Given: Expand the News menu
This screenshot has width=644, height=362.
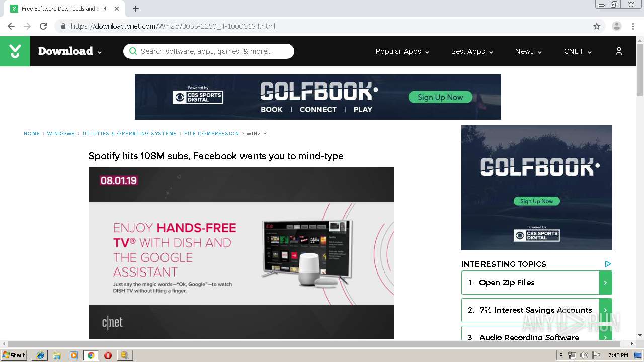Looking at the screenshot, I should (528, 51).
